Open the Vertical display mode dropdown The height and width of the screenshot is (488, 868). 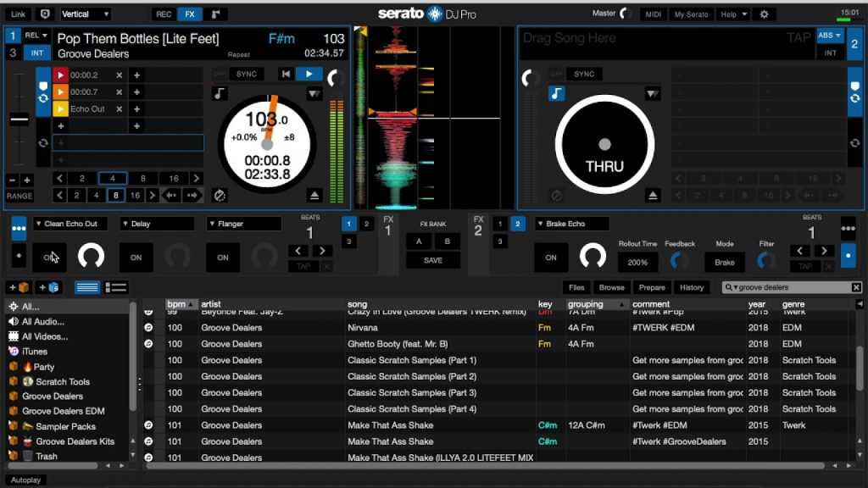pos(85,14)
